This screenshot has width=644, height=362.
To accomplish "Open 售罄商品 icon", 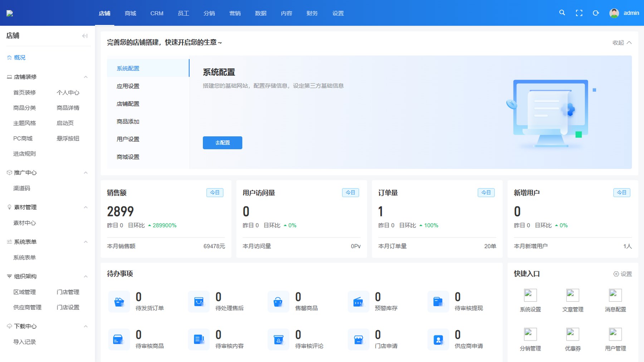I will click(278, 302).
